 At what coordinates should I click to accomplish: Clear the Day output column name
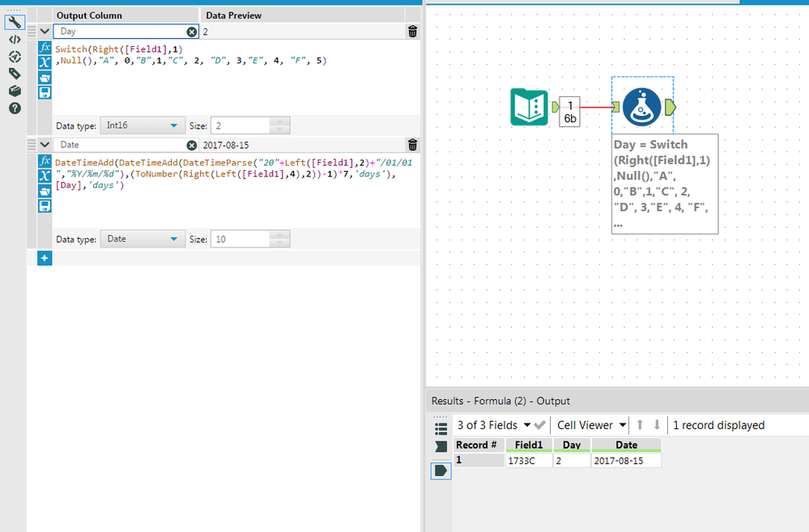[191, 32]
